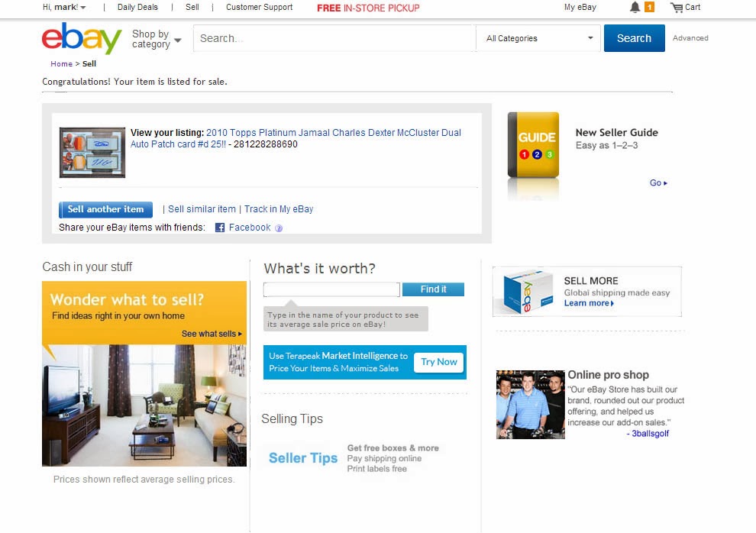Open Daily Deals in top navigation
The height and width of the screenshot is (533, 756).
click(137, 7)
